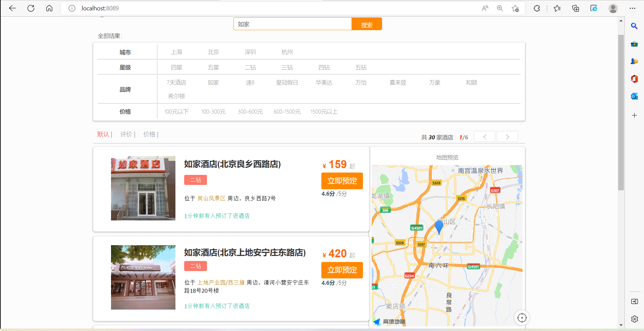Viewport: 644px width, 331px height.
Task: Open photo of 如家酒店(北京上地安宁庄东路店)
Action: (x=143, y=277)
